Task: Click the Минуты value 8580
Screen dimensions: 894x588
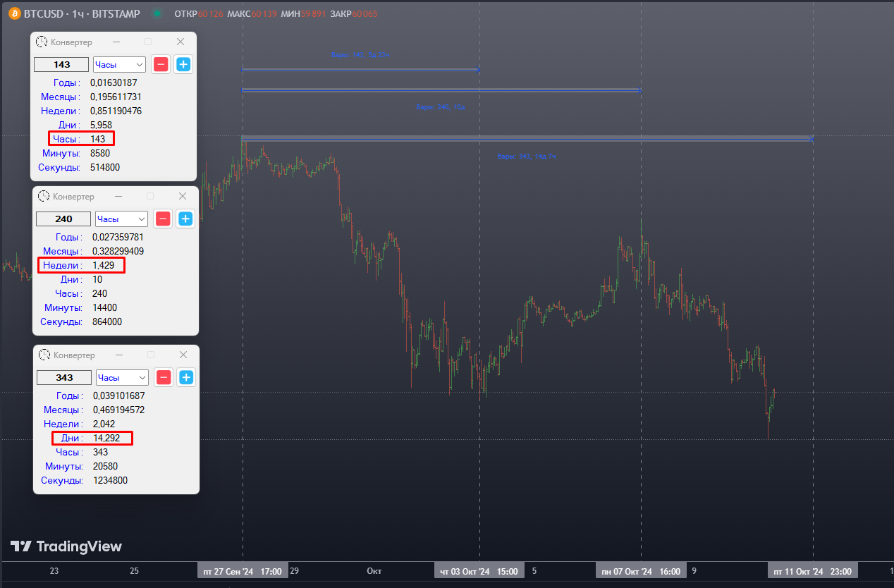Action: tap(99, 153)
